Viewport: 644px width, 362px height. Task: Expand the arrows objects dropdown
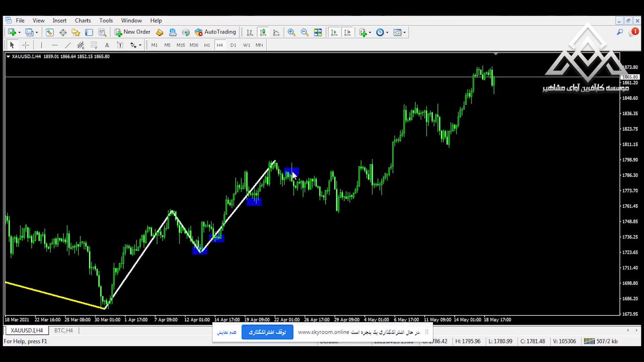[x=140, y=45]
